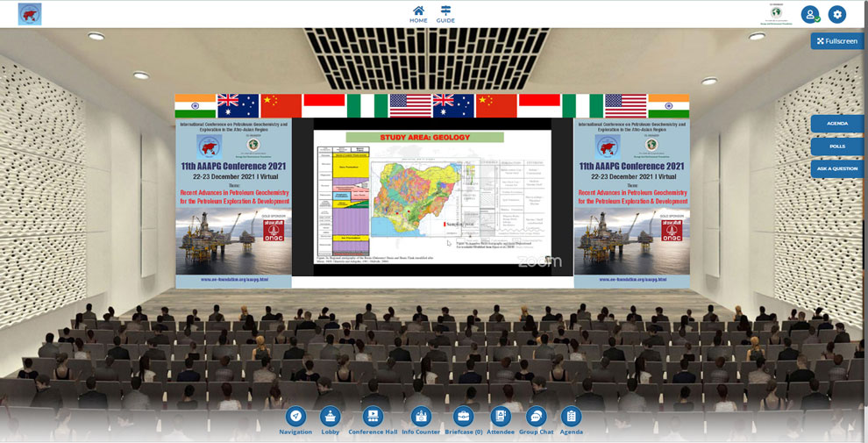Open the user profile icon

click(810, 14)
